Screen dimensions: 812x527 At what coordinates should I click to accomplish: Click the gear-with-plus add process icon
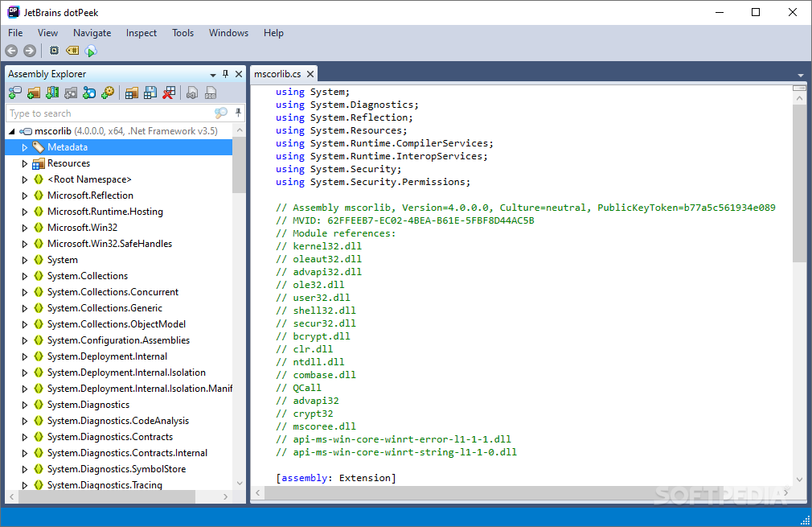pos(108,93)
